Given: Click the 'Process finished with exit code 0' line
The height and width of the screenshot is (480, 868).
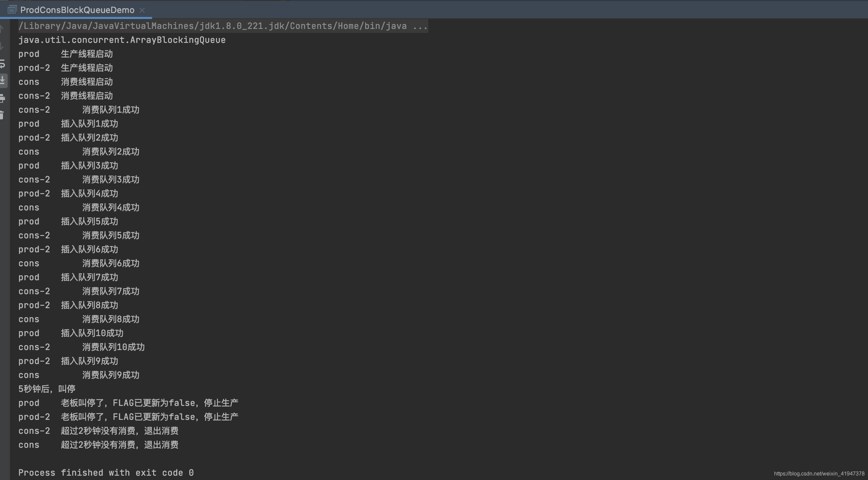Looking at the screenshot, I should (106, 473).
